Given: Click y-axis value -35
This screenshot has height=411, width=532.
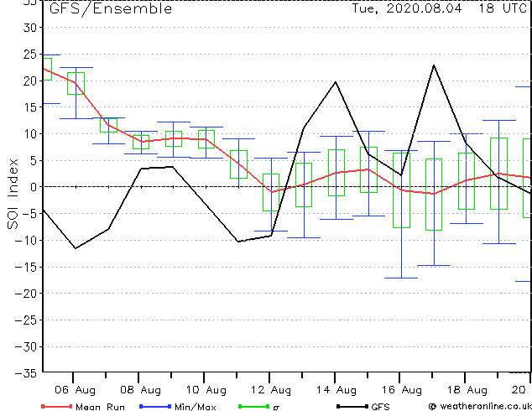Looking at the screenshot, I should (x=26, y=373).
